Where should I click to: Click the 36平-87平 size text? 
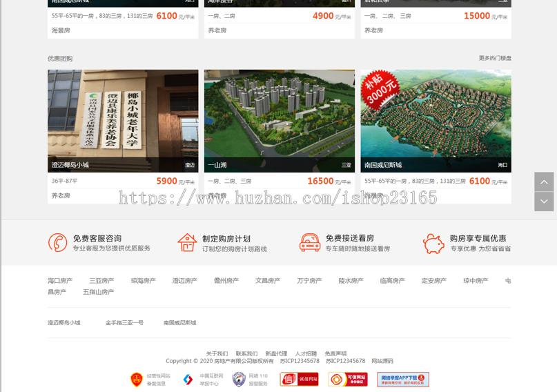65,181
